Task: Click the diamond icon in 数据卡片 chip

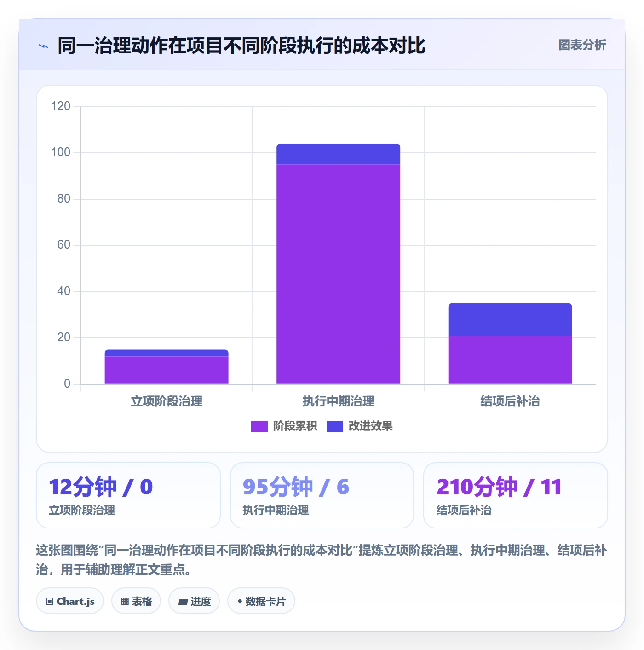Action: 240,601
